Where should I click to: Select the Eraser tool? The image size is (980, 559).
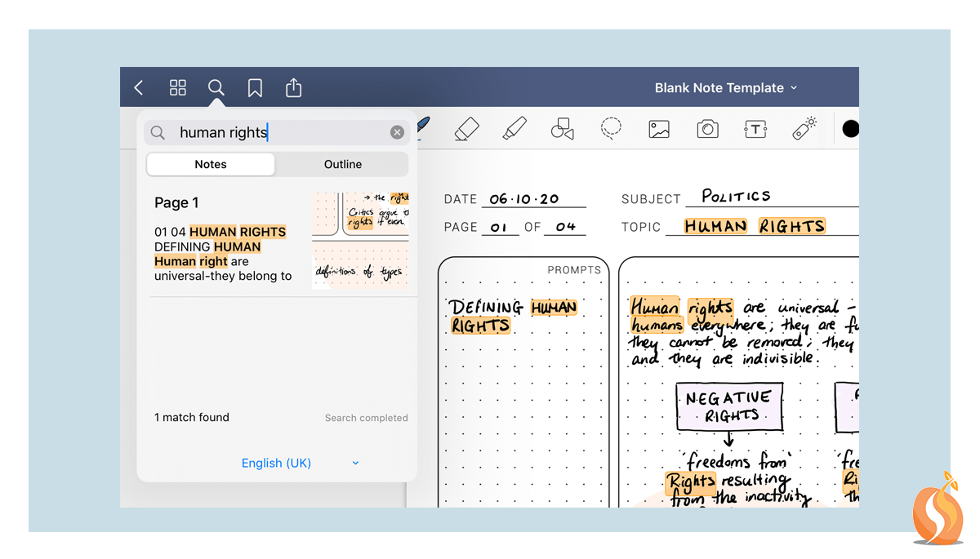466,128
